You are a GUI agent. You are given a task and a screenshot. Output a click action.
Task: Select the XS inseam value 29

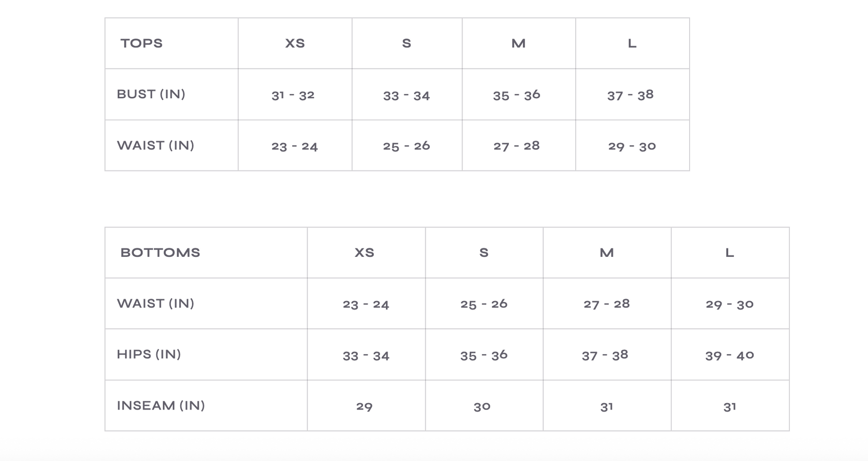coord(364,407)
